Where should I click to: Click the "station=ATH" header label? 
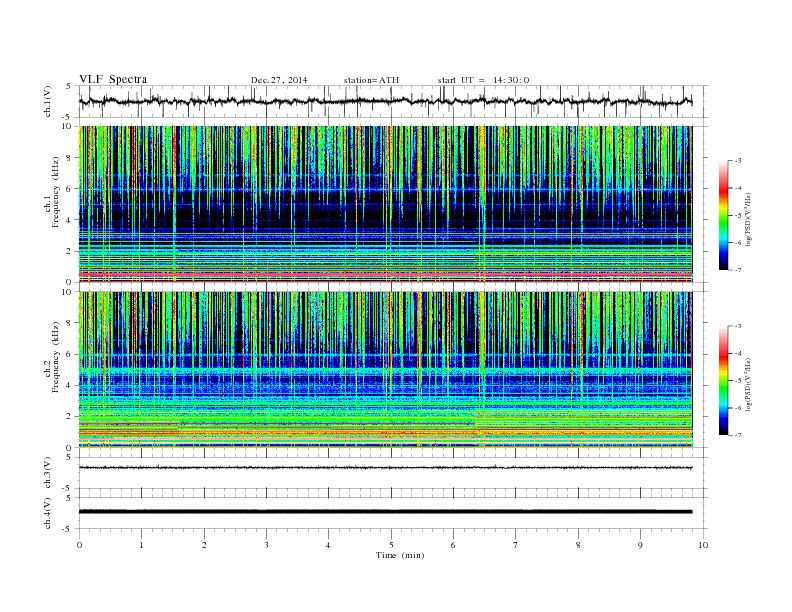click(x=371, y=80)
